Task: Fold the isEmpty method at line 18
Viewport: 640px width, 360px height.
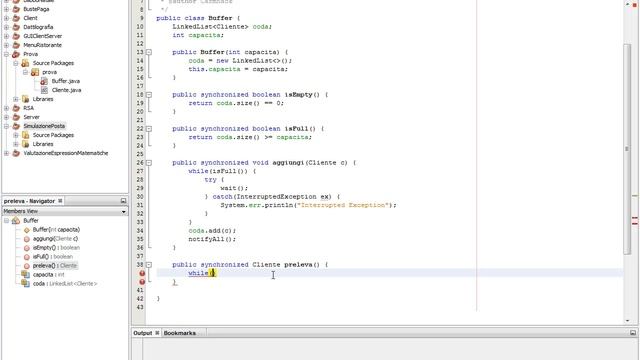Action: (149, 95)
